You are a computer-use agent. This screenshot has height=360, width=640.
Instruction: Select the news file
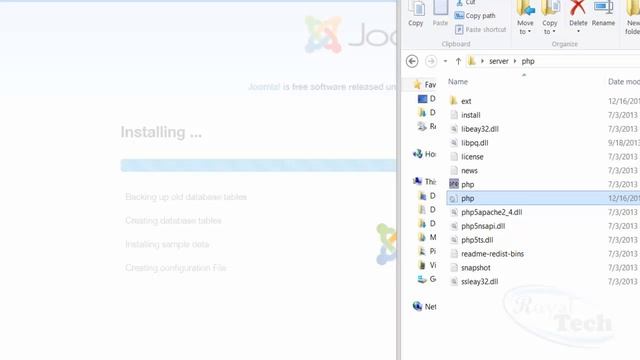[x=469, y=171]
